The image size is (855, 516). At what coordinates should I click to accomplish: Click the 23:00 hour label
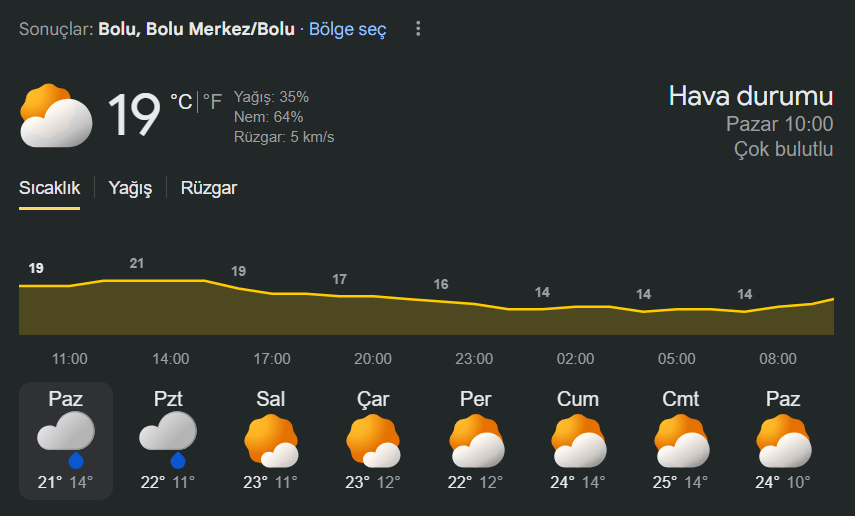click(474, 358)
